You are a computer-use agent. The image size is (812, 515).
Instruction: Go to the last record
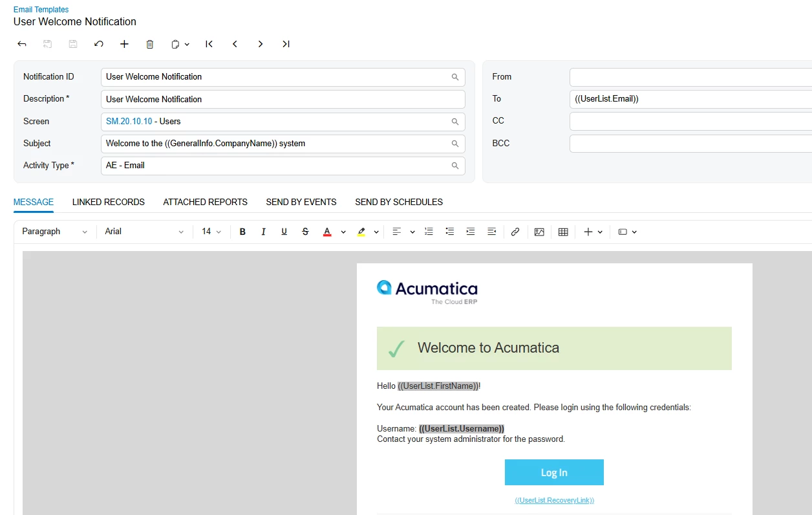pyautogui.click(x=286, y=44)
